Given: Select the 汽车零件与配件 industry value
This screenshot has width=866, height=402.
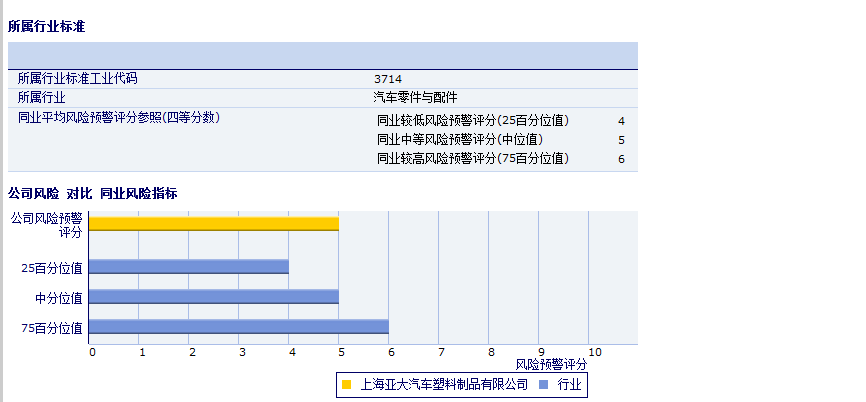Looking at the screenshot, I should [415, 97].
